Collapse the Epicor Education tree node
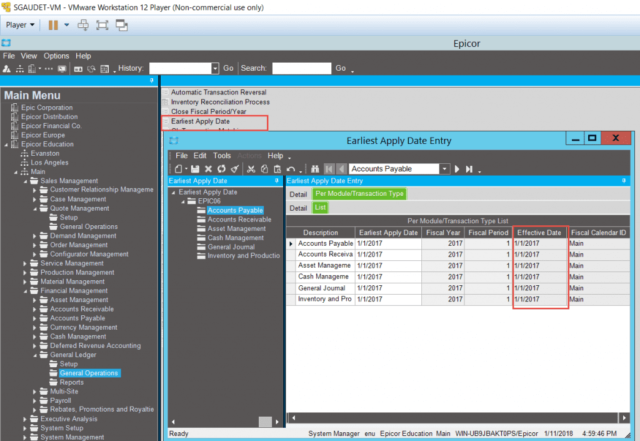The image size is (640, 441). point(6,145)
